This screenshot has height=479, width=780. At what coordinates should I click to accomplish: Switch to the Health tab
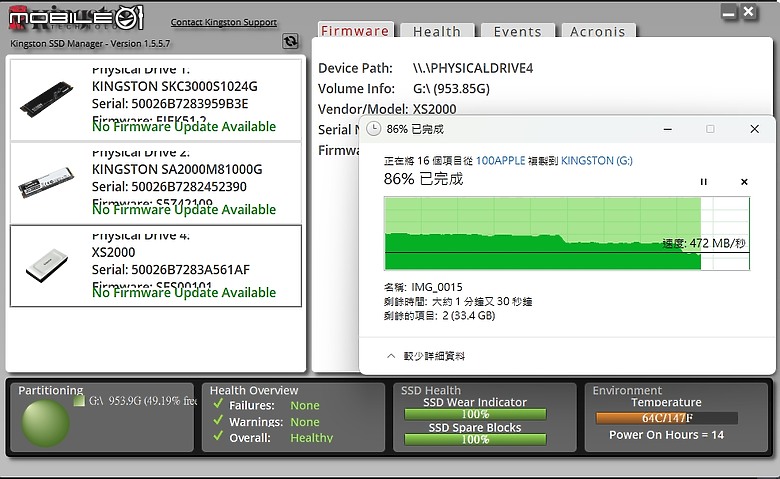(437, 31)
